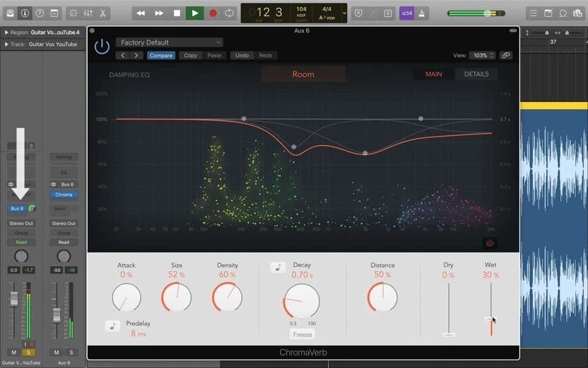Start recording with the red Record button
The height and width of the screenshot is (368, 588).
[x=213, y=13]
